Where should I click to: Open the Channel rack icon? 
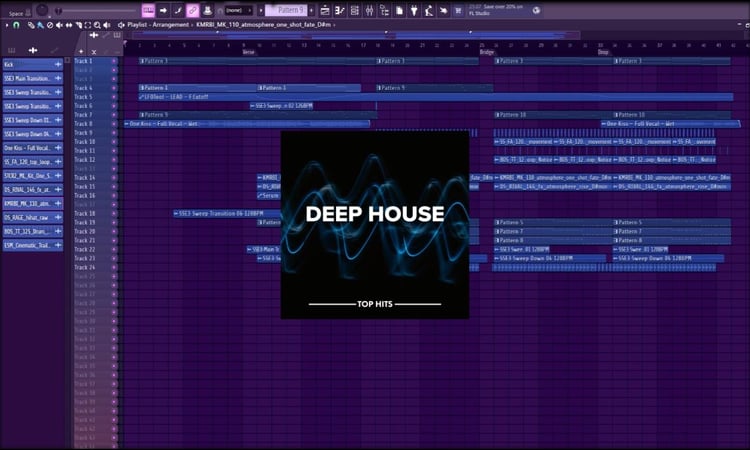point(354,11)
